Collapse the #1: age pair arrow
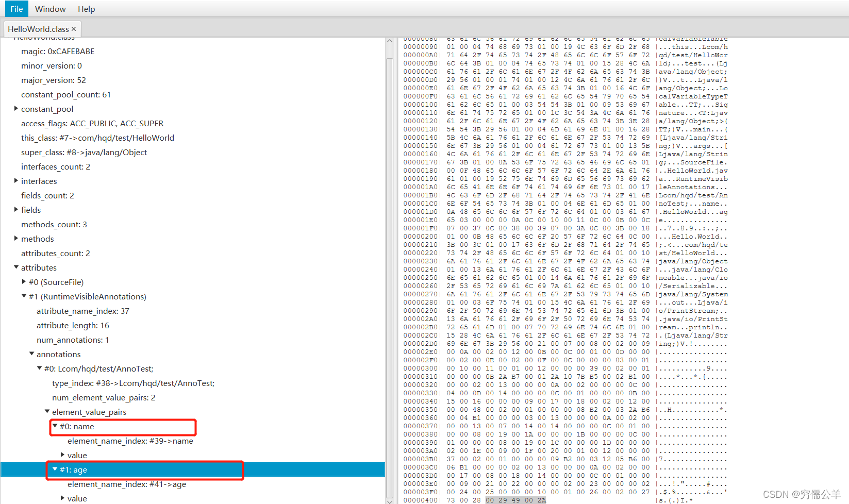Viewport: 849px width, 504px height. pyautogui.click(x=55, y=469)
